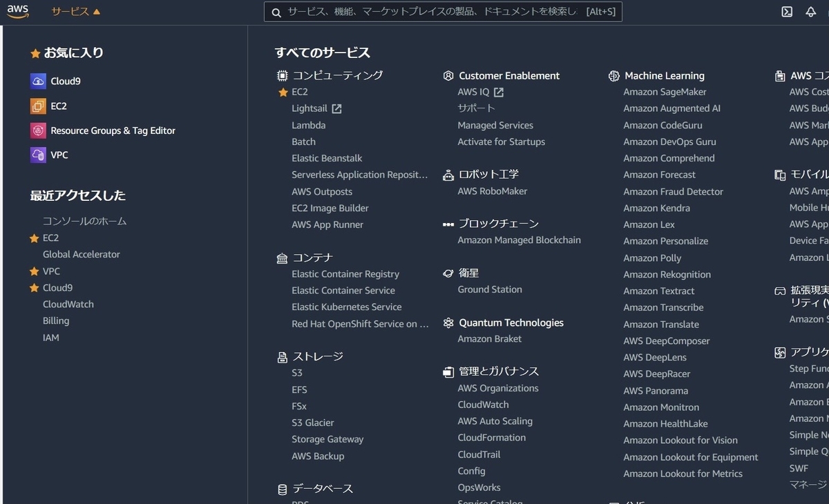Open Lambda service

tap(308, 125)
